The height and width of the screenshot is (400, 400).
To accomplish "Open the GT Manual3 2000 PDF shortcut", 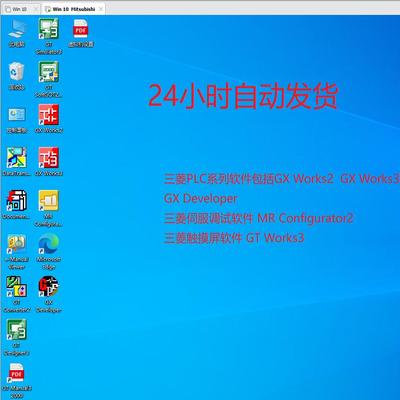I will click(17, 381).
